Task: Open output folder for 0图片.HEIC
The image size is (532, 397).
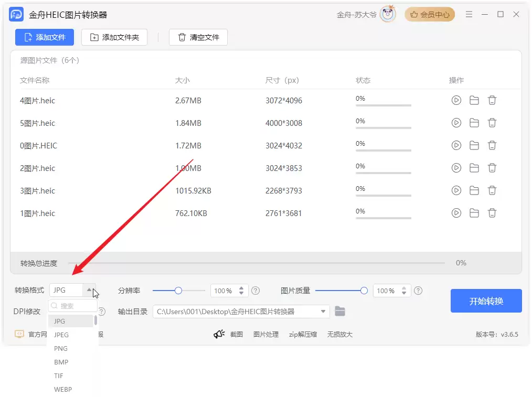Action: pos(474,145)
